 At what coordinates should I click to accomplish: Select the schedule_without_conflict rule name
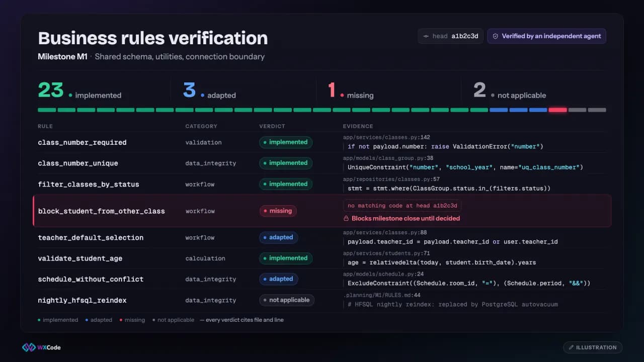(91, 279)
